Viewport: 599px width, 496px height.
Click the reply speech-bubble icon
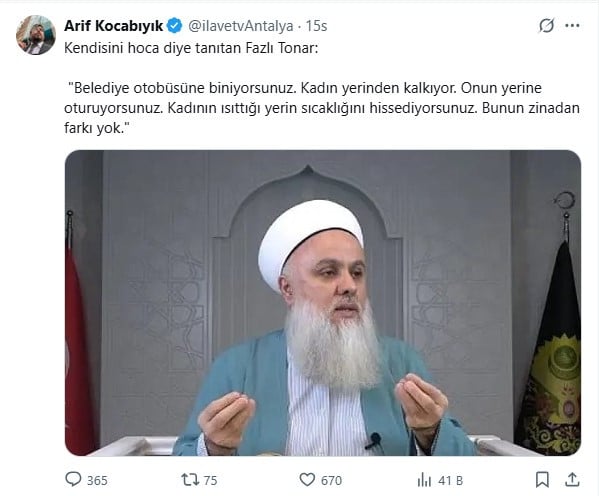[73, 479]
